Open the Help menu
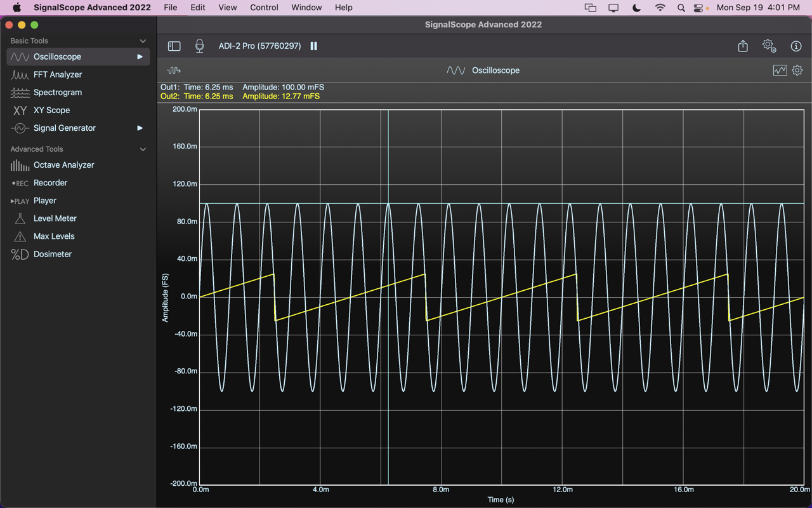 coord(343,8)
